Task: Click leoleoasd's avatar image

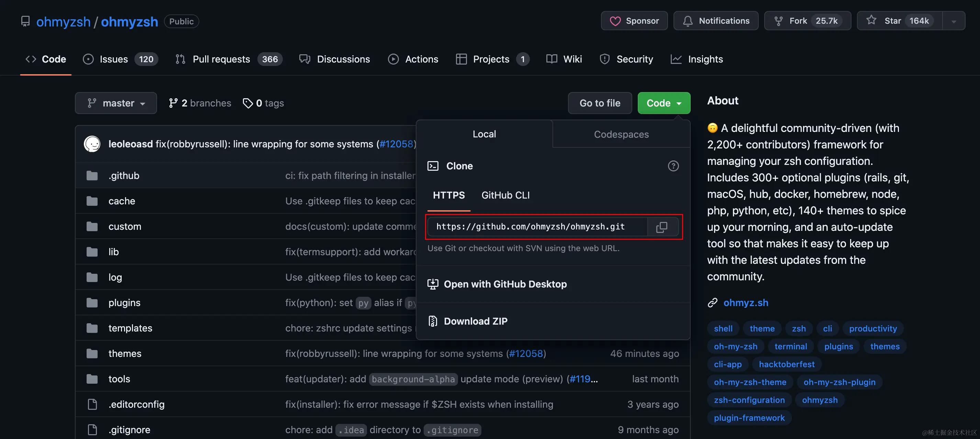Action: pos(92,144)
